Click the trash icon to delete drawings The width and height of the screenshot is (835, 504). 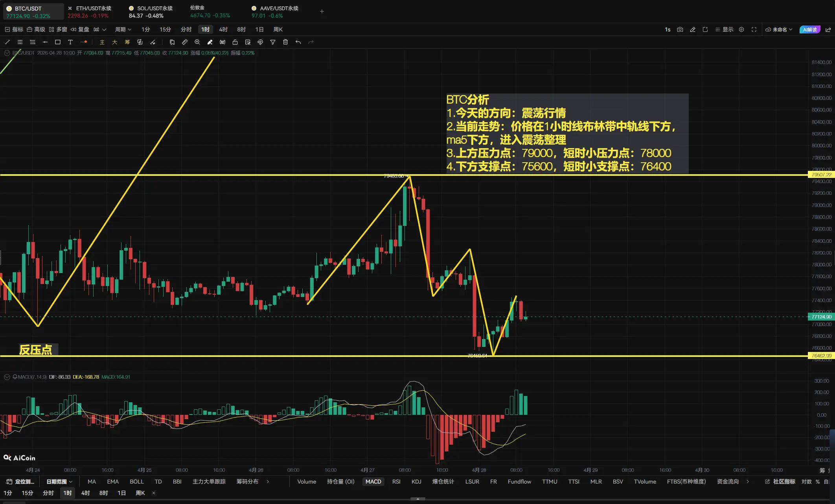285,42
